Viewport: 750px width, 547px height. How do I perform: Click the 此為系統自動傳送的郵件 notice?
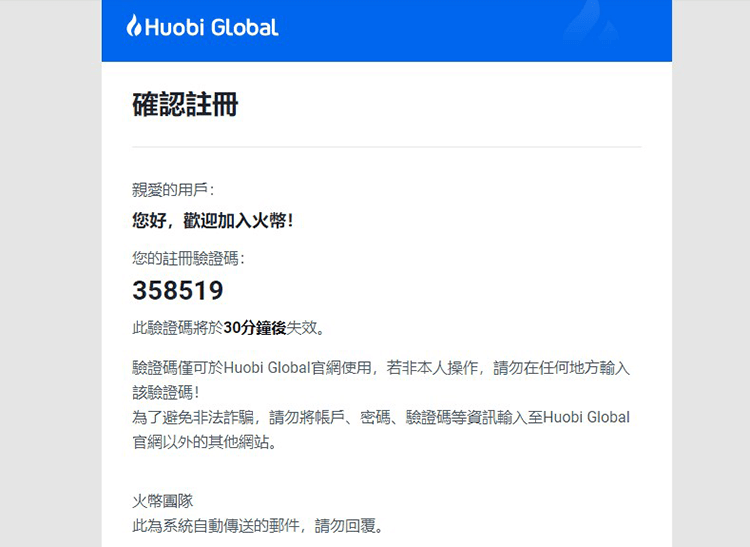click(x=258, y=526)
